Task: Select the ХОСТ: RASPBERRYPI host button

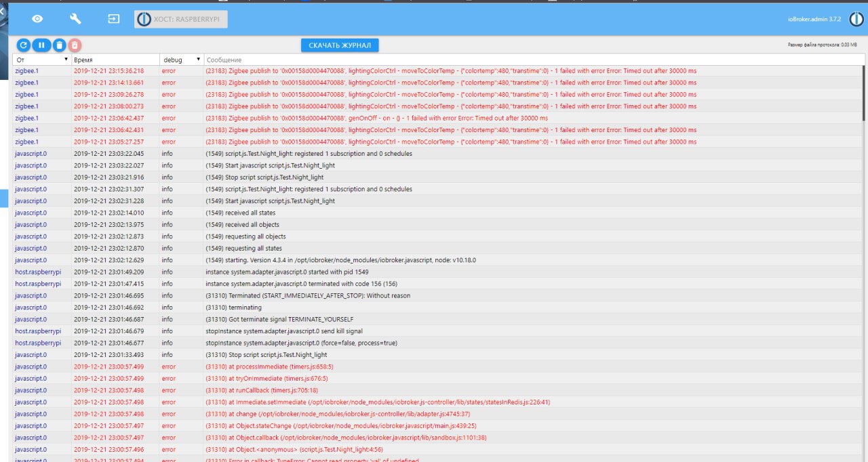Action: 181,19
